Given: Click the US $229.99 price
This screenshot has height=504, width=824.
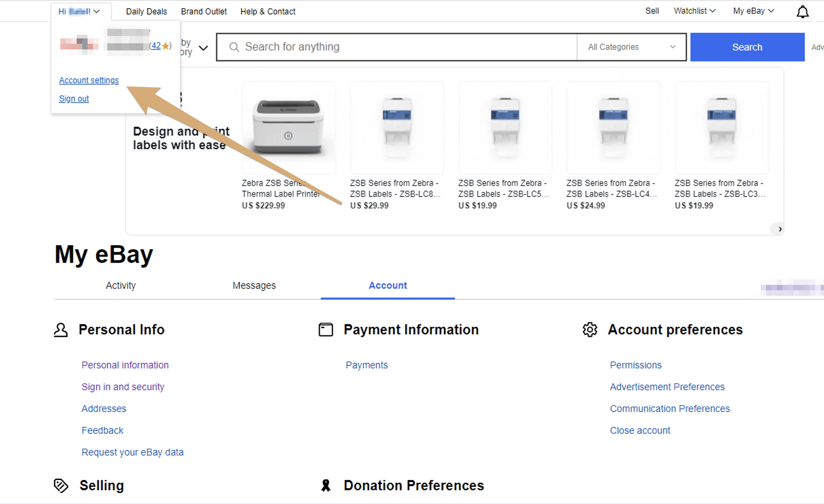Looking at the screenshot, I should click(263, 206).
